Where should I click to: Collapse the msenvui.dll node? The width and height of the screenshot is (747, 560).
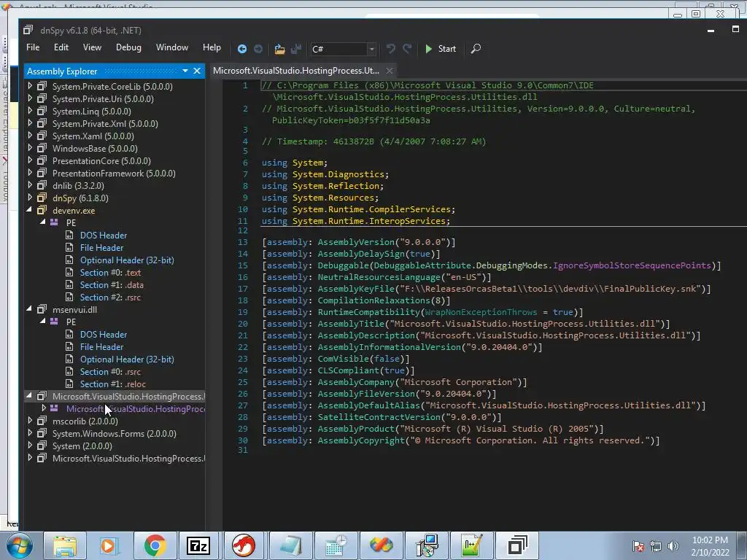tap(29, 308)
